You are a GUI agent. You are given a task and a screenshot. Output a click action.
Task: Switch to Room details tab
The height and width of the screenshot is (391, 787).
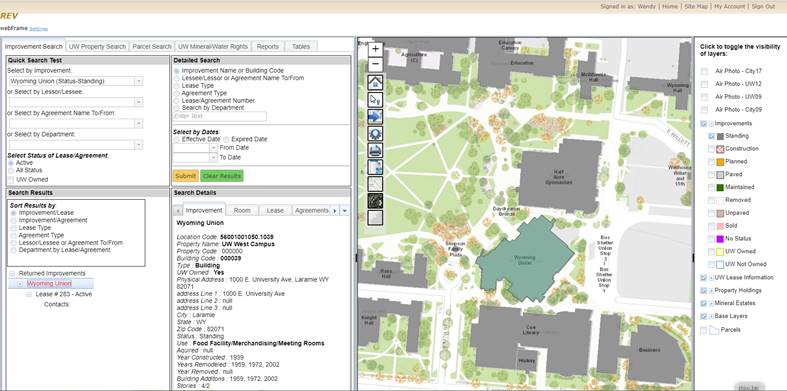pos(242,210)
